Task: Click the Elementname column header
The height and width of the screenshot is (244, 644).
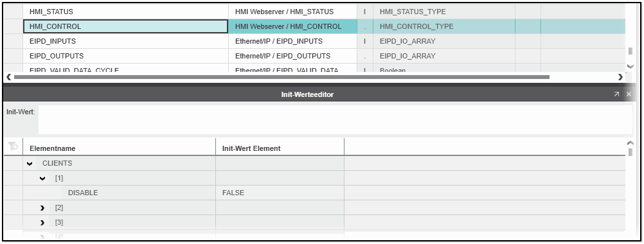Action: click(119, 148)
